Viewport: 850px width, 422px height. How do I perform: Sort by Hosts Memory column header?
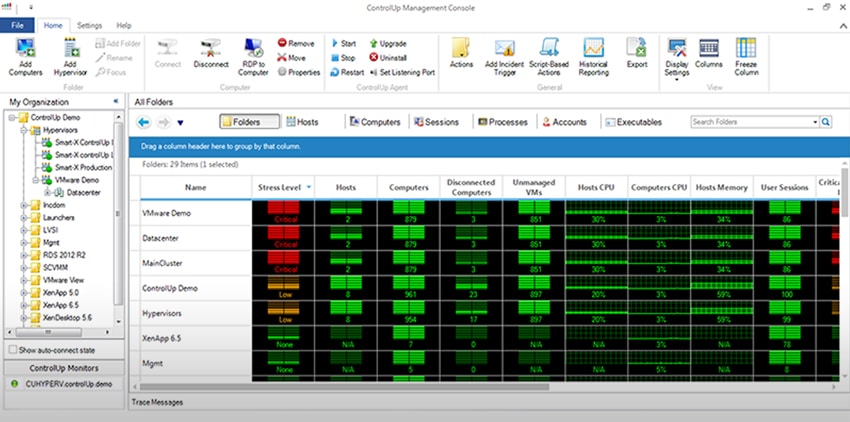(722, 188)
